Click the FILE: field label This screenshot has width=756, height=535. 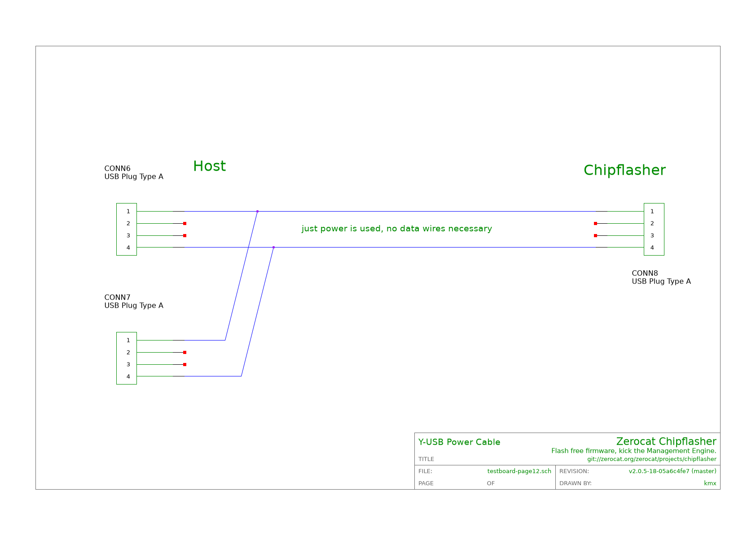(425, 471)
